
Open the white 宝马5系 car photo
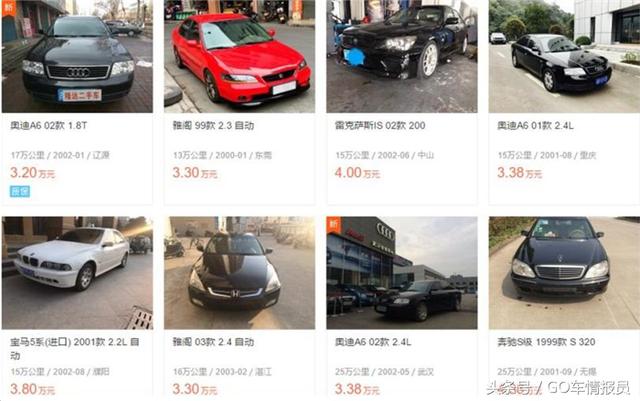(77, 273)
